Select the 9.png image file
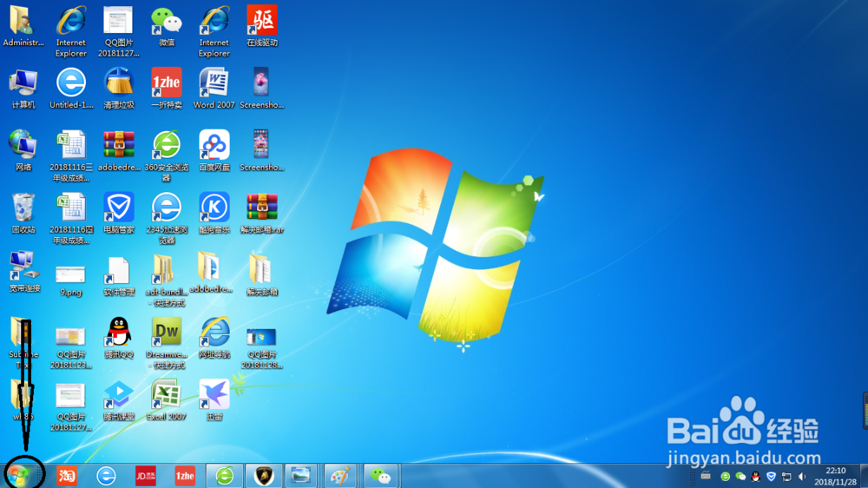 (71, 280)
